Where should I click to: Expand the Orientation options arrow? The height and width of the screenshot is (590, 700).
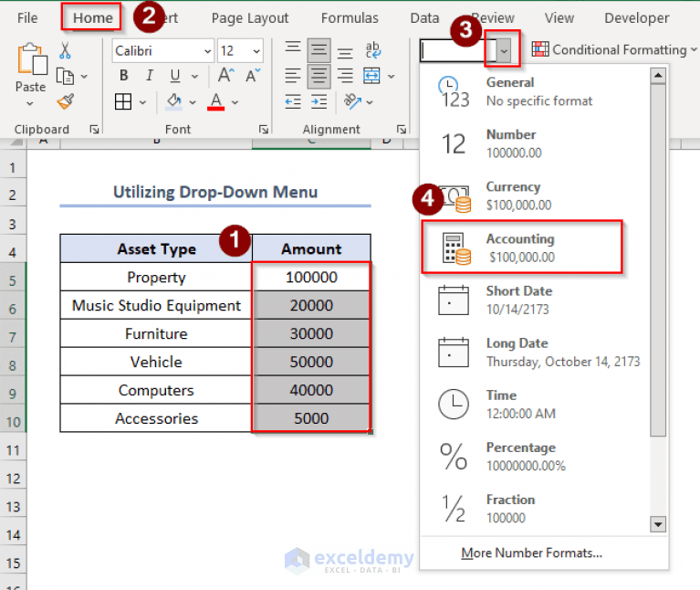pos(370,102)
